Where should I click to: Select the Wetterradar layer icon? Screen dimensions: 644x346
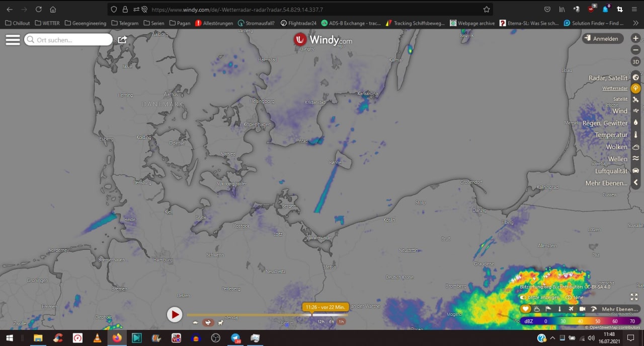click(x=636, y=88)
